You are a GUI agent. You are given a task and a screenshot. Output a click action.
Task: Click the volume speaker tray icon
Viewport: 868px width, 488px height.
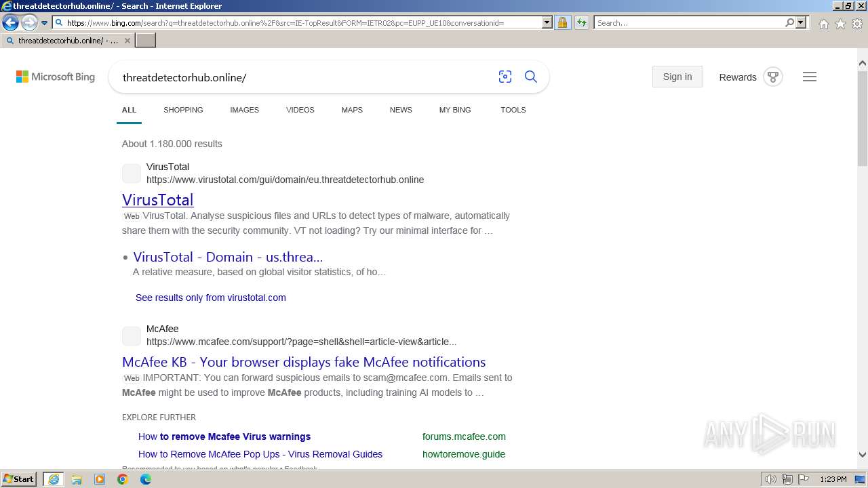tap(771, 479)
